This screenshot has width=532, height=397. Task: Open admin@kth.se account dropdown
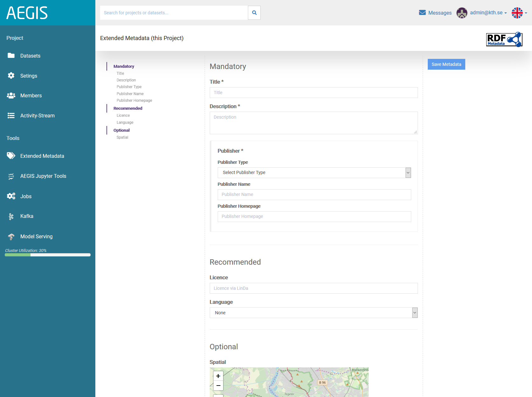coord(488,13)
